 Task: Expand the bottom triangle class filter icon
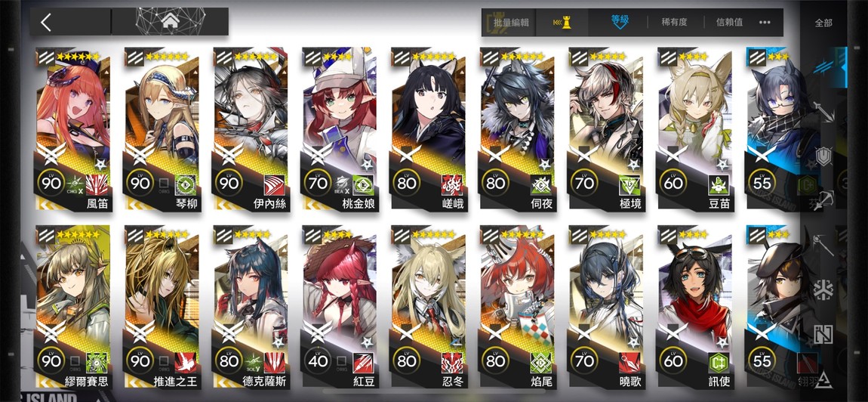[x=824, y=379]
